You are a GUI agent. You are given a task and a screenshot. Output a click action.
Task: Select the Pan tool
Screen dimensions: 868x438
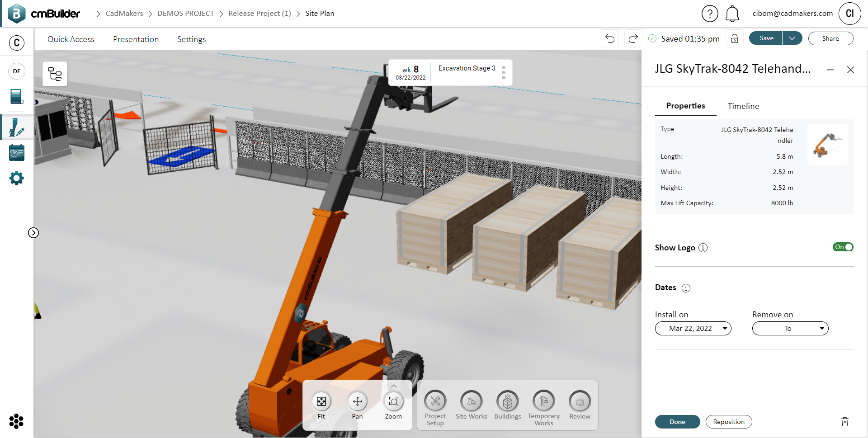[x=357, y=405]
